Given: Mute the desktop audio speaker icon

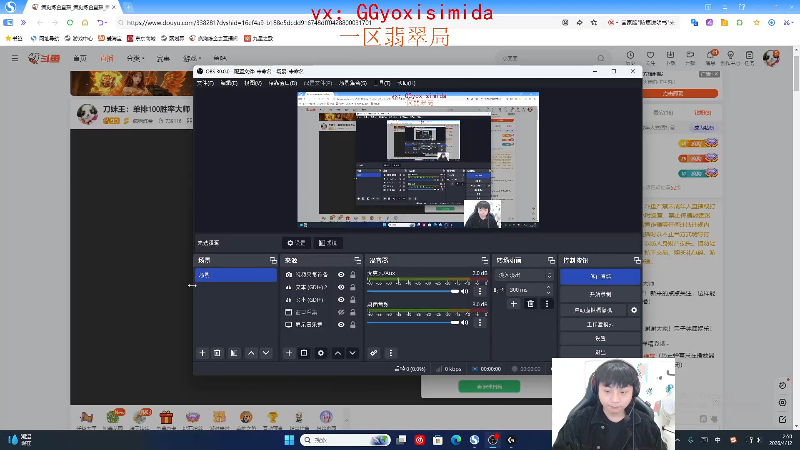Looking at the screenshot, I should 465,322.
